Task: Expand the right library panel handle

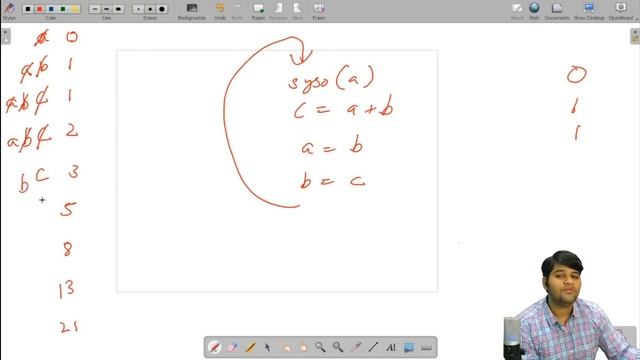Action: (x=635, y=36)
